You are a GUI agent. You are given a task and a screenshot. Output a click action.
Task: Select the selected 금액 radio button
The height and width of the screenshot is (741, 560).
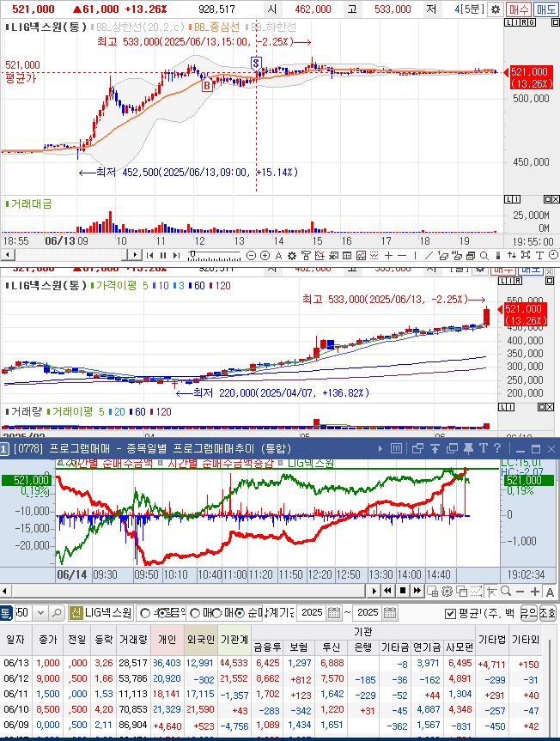(163, 613)
